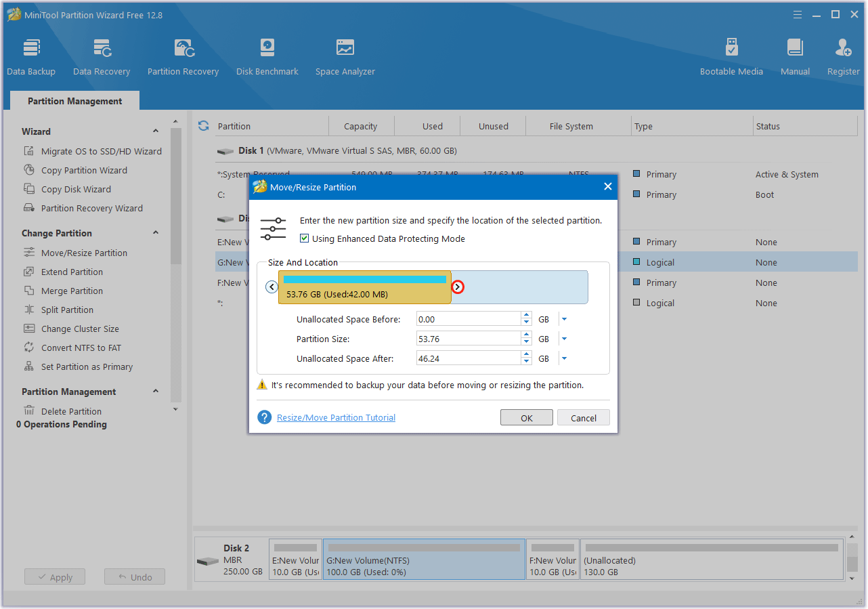Click the Unallocated Space After input field
Screen dimensions: 868x609
click(x=469, y=358)
